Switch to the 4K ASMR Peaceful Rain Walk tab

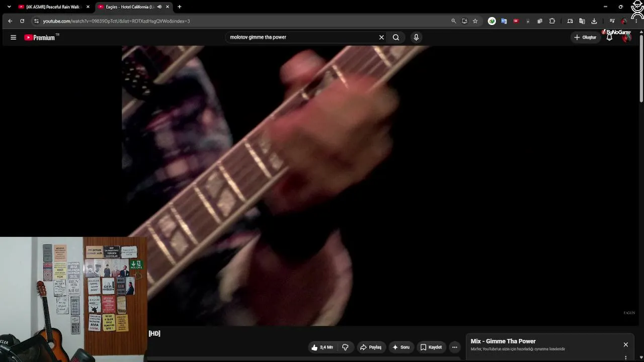point(53,7)
